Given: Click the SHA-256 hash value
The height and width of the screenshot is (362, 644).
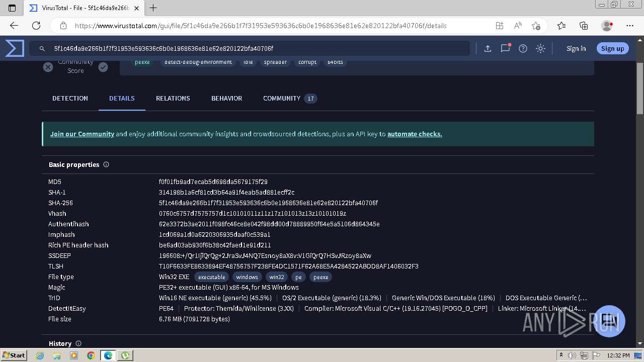Looking at the screenshot, I should [268, 203].
